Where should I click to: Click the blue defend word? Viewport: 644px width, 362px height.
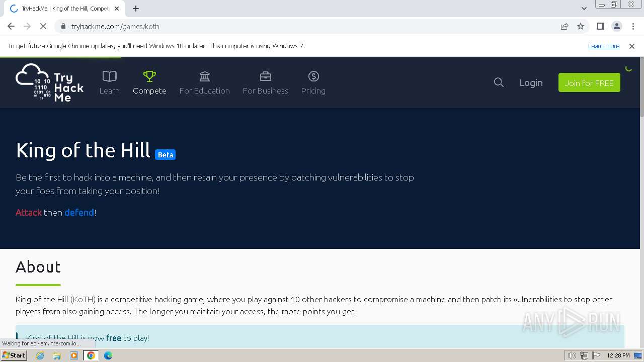pos(79,213)
